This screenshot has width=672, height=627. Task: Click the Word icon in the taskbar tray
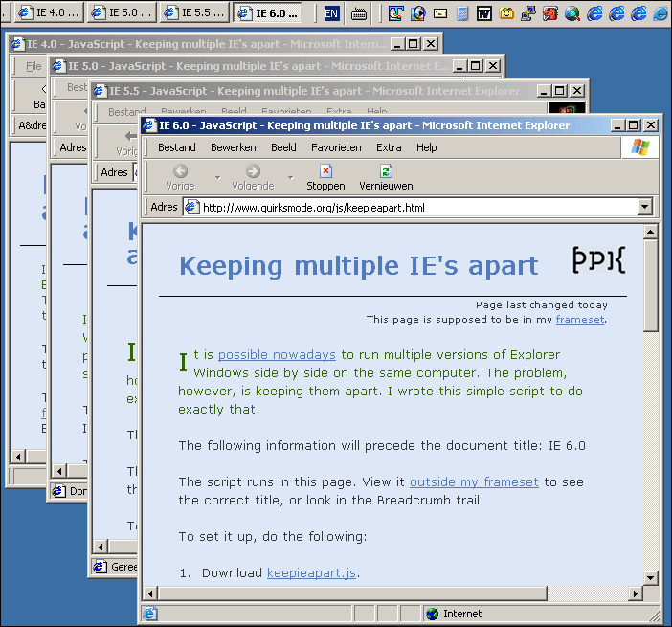click(x=484, y=13)
